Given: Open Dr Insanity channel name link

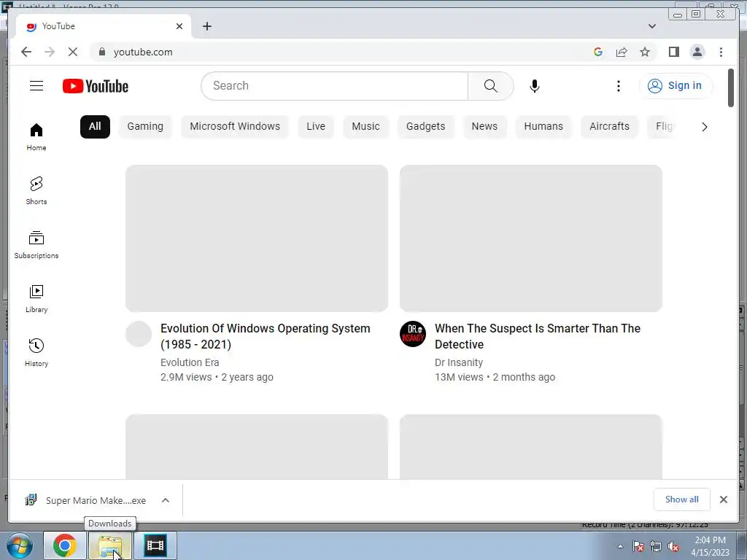Looking at the screenshot, I should [x=459, y=362].
